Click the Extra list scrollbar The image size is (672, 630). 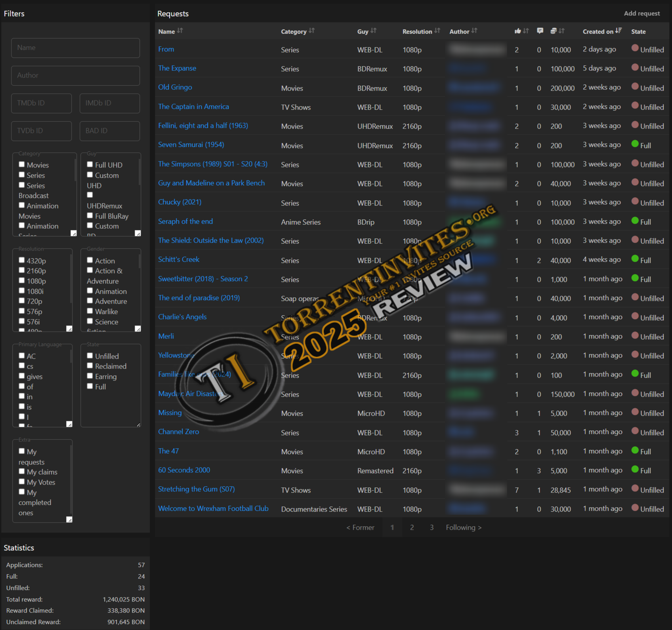[x=71, y=479]
